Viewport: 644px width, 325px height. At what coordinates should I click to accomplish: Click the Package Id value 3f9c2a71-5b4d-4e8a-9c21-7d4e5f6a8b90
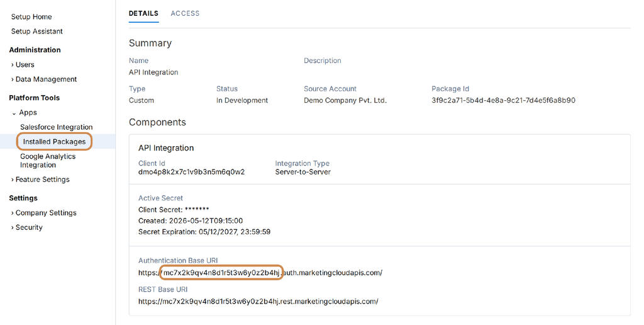[503, 100]
